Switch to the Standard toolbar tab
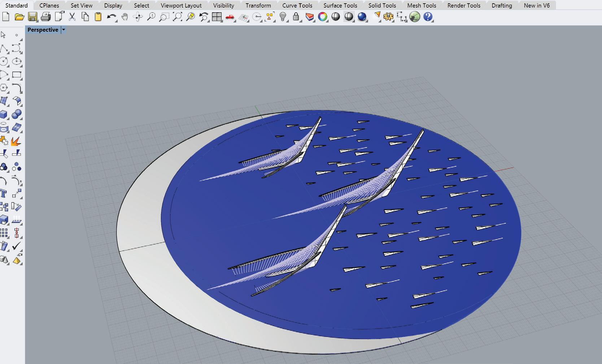 17,5
